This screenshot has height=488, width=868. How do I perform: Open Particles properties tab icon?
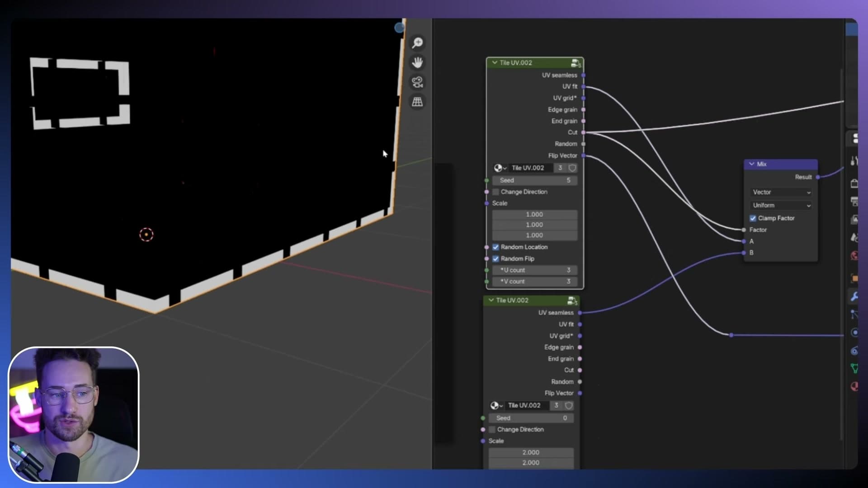tap(854, 314)
